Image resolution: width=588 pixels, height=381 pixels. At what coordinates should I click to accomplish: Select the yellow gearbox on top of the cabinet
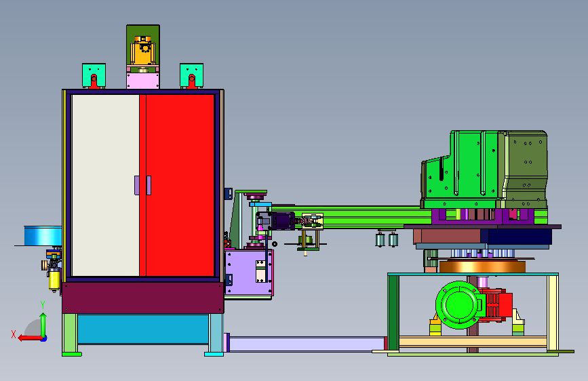(143, 51)
